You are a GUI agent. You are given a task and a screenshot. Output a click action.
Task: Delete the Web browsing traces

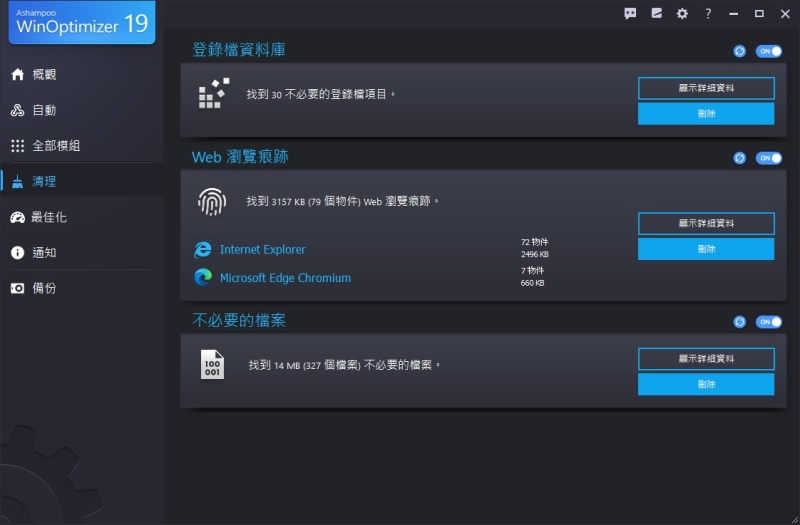pyautogui.click(x=706, y=249)
